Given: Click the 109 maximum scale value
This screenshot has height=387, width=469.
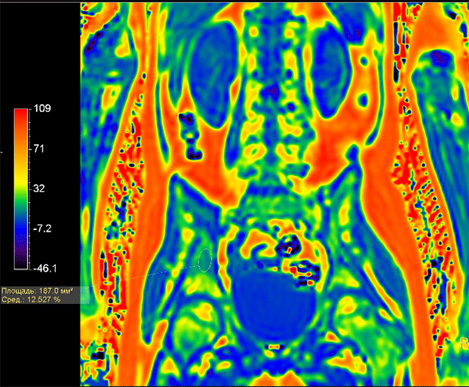Looking at the screenshot, I should point(42,109).
